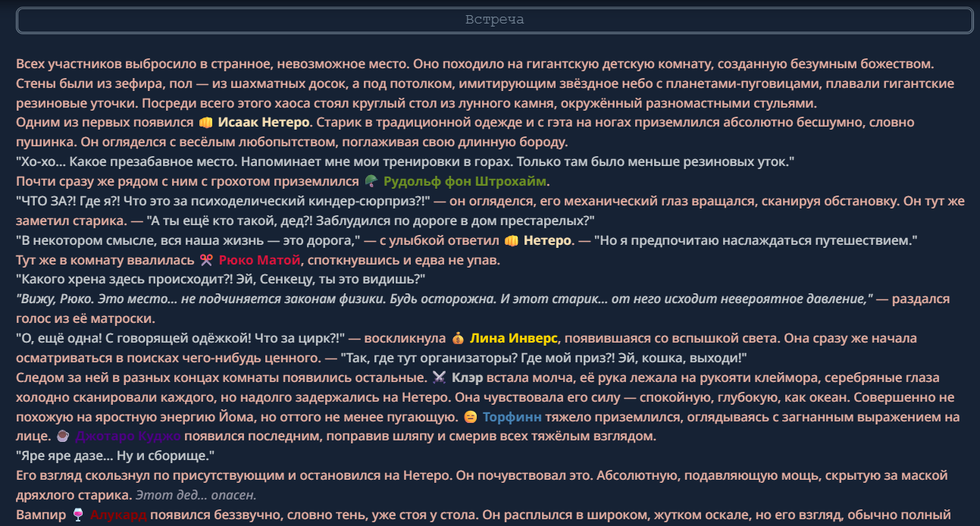980x526 pixels.
Task: Click the fist emoji after 'с улыбкой ответил'
Action: (x=511, y=240)
